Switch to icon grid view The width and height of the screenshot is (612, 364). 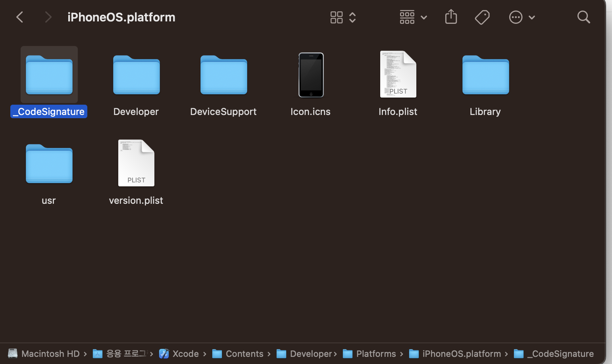tap(337, 17)
